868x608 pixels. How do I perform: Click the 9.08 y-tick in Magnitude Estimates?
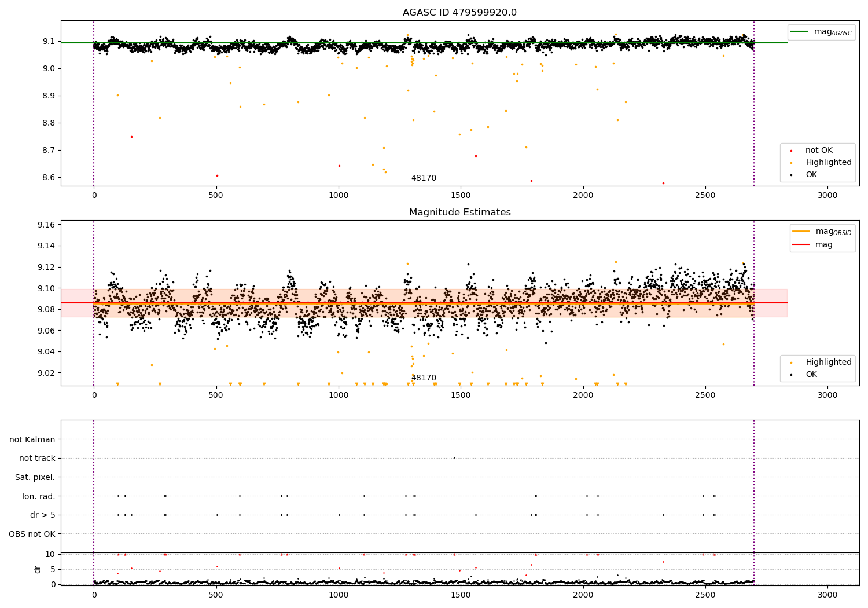coord(46,309)
